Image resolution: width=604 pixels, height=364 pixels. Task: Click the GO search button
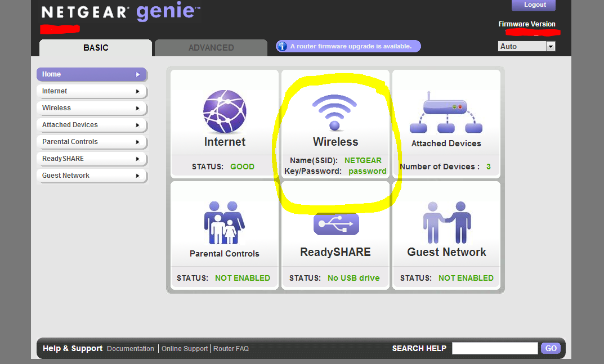click(551, 348)
